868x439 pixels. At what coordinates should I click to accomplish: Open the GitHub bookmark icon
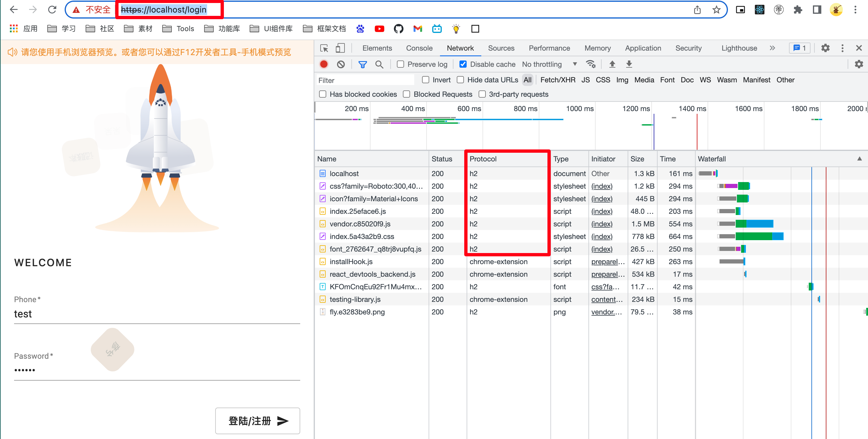(x=399, y=29)
